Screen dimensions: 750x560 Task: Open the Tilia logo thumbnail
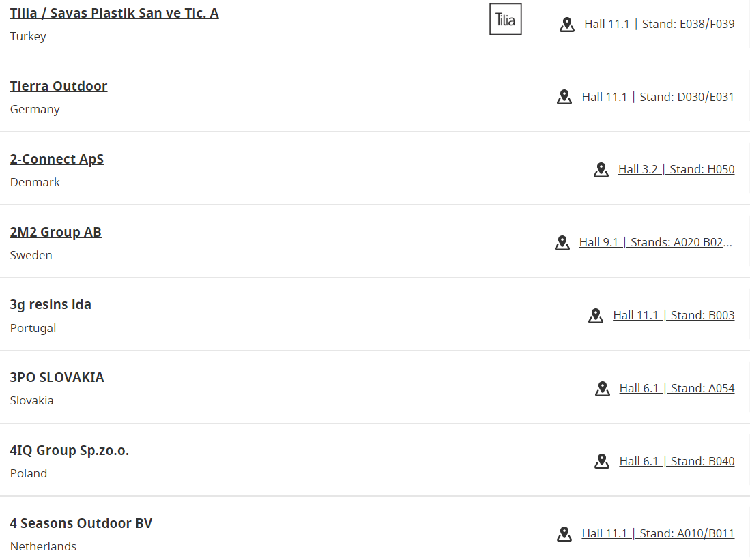tap(506, 19)
